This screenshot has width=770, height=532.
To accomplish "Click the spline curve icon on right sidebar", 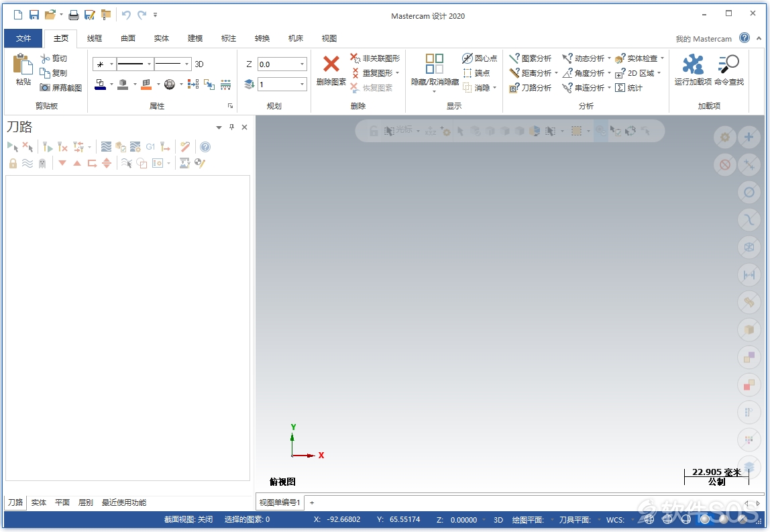I will (749, 219).
